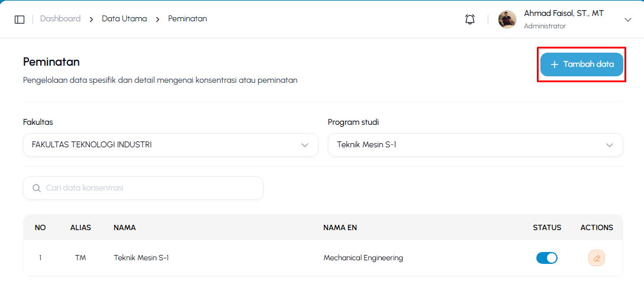
Task: Toggle the sidebar panel icon
Action: point(20,20)
